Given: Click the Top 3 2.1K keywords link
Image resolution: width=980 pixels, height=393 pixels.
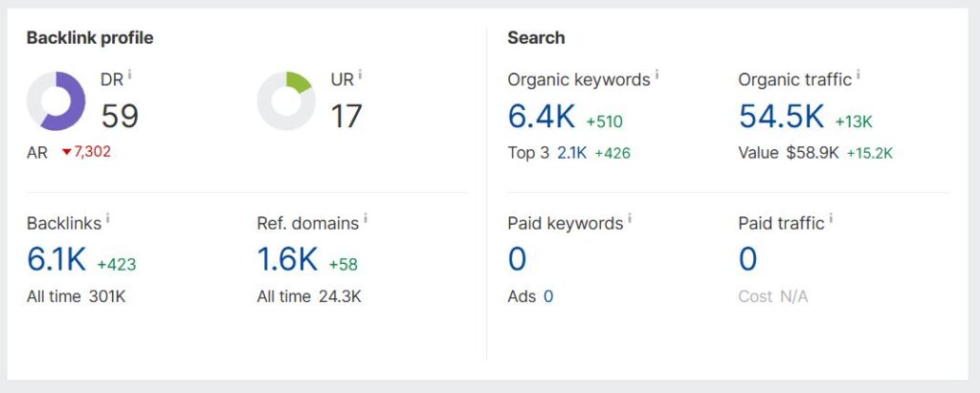Looking at the screenshot, I should (572, 153).
